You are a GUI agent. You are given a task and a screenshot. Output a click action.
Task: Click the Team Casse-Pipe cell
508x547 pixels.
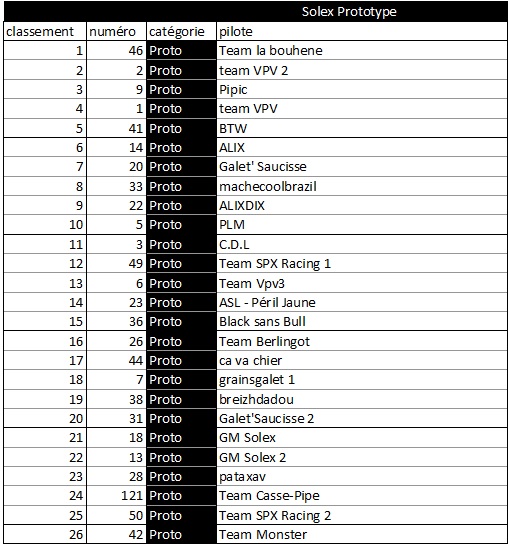(362, 496)
